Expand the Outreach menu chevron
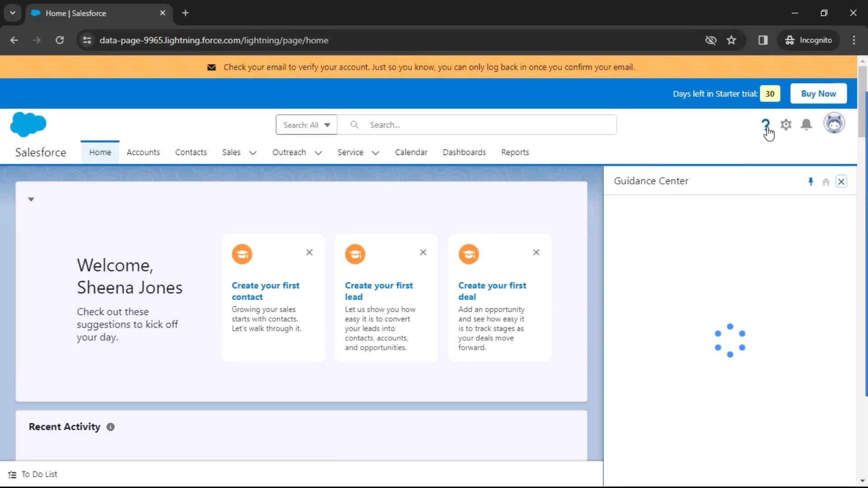 point(318,153)
